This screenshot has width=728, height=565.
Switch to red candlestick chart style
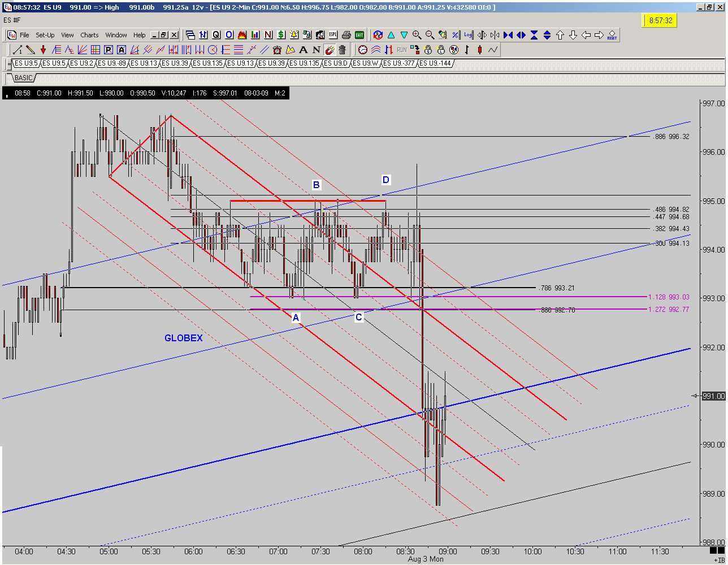pos(480,50)
